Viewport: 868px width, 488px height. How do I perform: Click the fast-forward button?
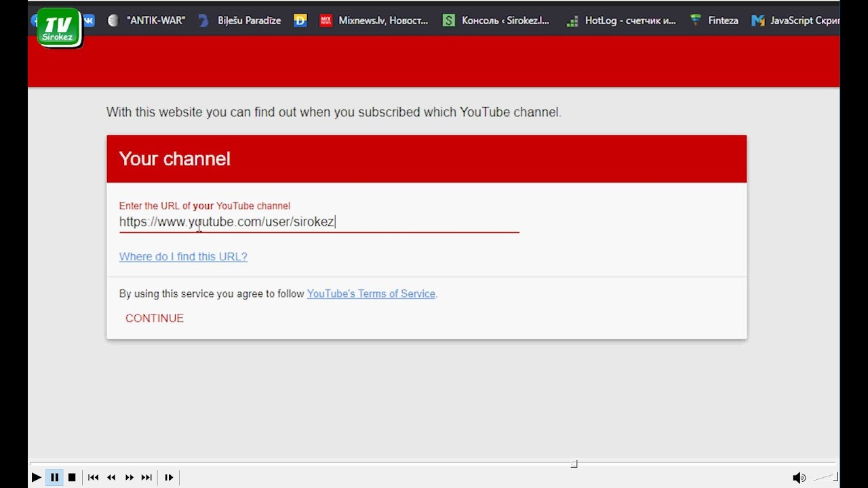[x=129, y=477]
